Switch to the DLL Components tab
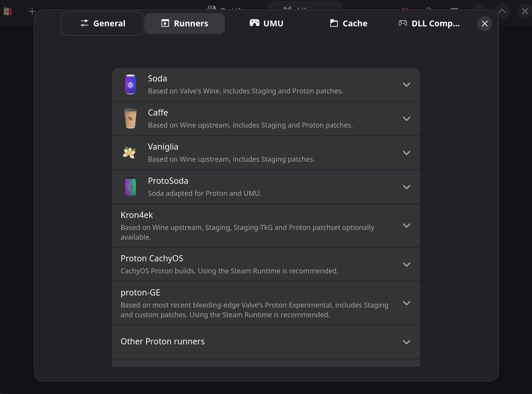 (x=429, y=23)
